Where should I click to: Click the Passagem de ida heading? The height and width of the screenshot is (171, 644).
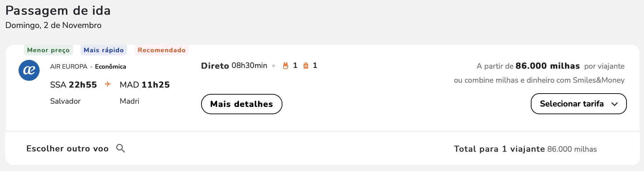58,11
